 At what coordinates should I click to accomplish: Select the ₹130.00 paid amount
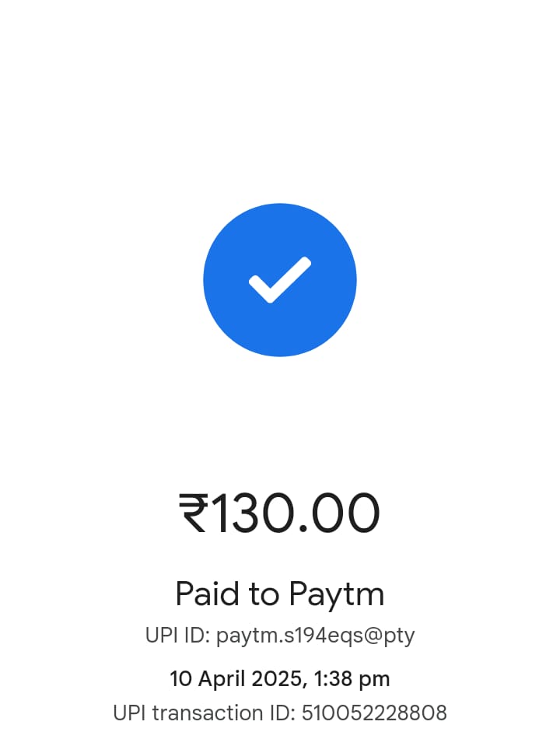tap(279, 513)
